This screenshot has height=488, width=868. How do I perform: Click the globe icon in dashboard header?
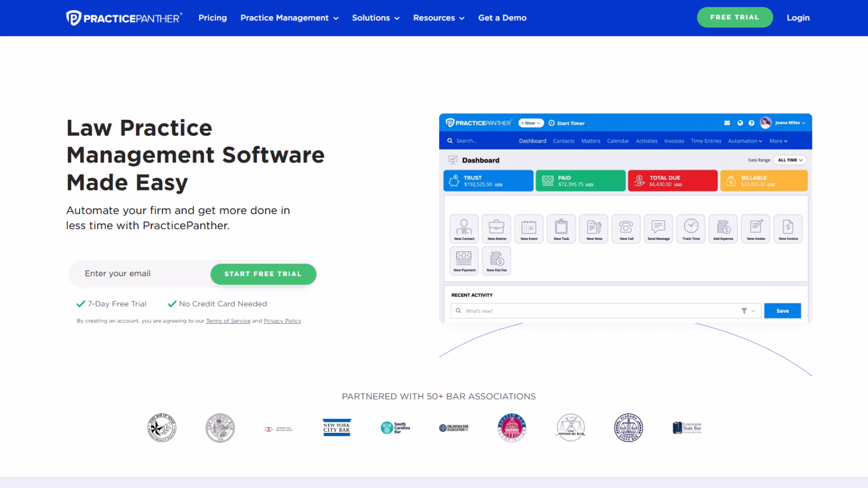[740, 123]
